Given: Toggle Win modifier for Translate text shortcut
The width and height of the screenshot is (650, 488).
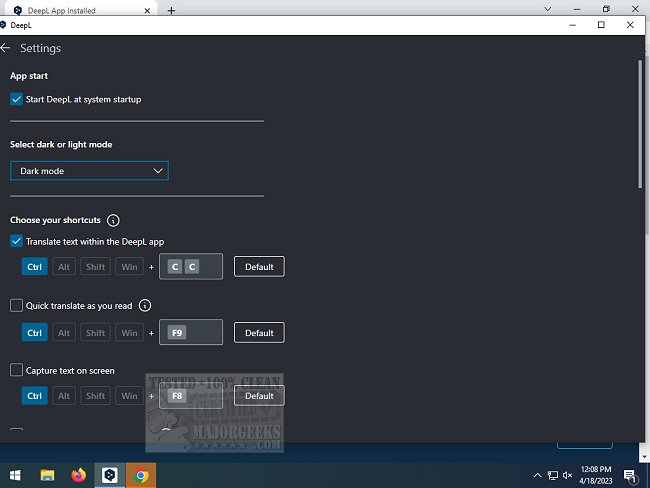Looking at the screenshot, I should (x=129, y=267).
